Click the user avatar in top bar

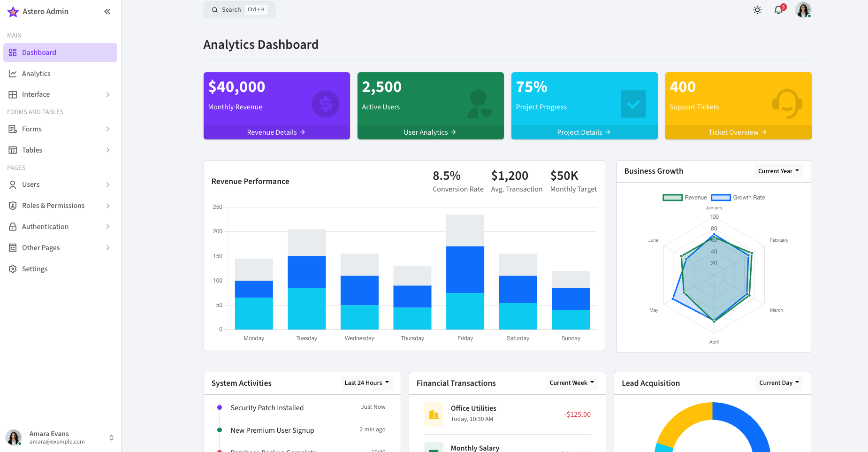(x=803, y=10)
